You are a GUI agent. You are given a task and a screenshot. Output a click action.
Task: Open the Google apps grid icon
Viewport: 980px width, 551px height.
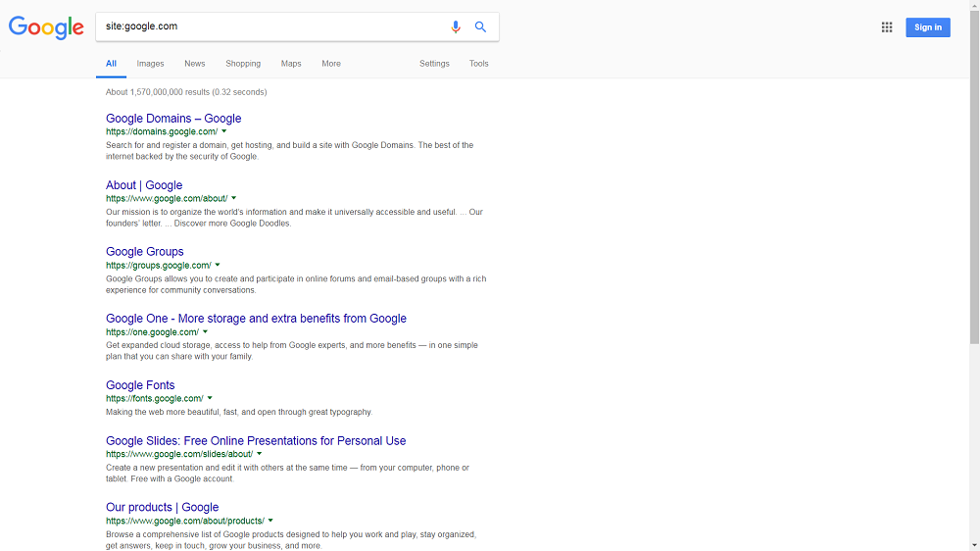[887, 26]
